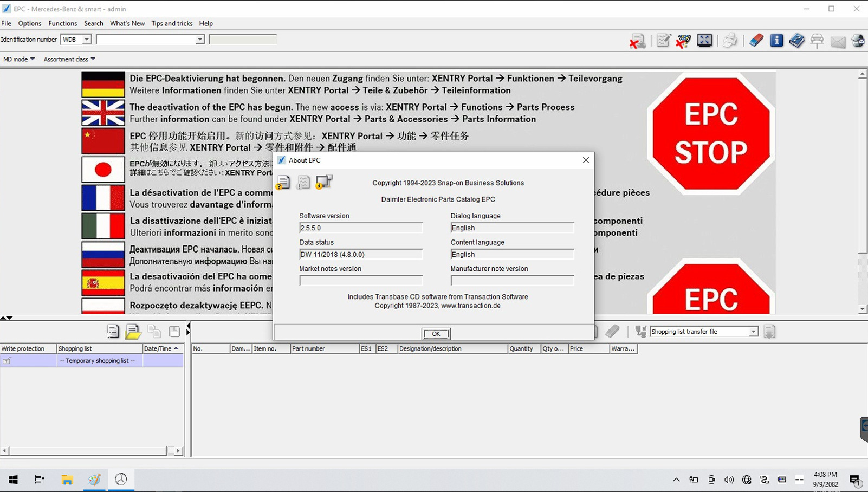This screenshot has height=492, width=868.
Task: Confirm About EPC dialog with OK
Action: (436, 334)
